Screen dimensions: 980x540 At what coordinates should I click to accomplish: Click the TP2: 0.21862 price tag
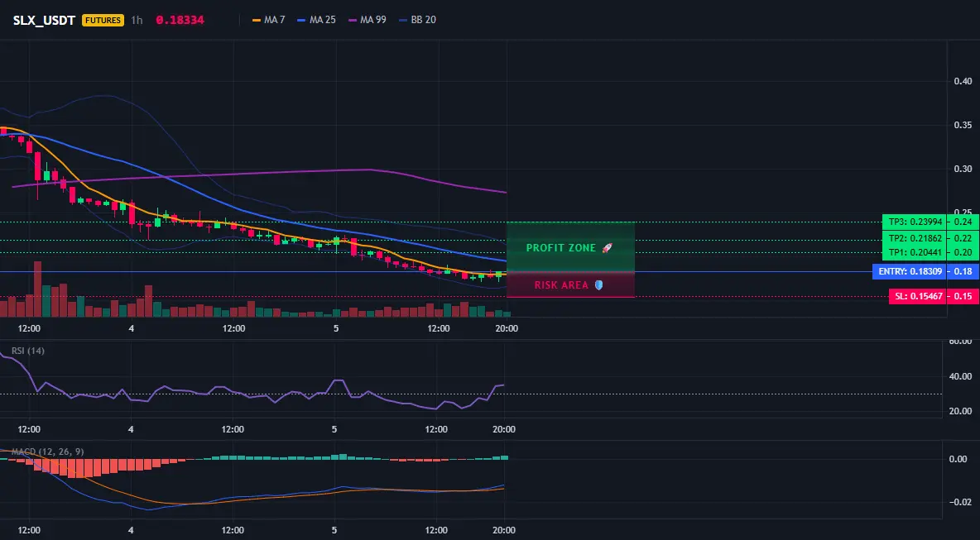coord(914,238)
